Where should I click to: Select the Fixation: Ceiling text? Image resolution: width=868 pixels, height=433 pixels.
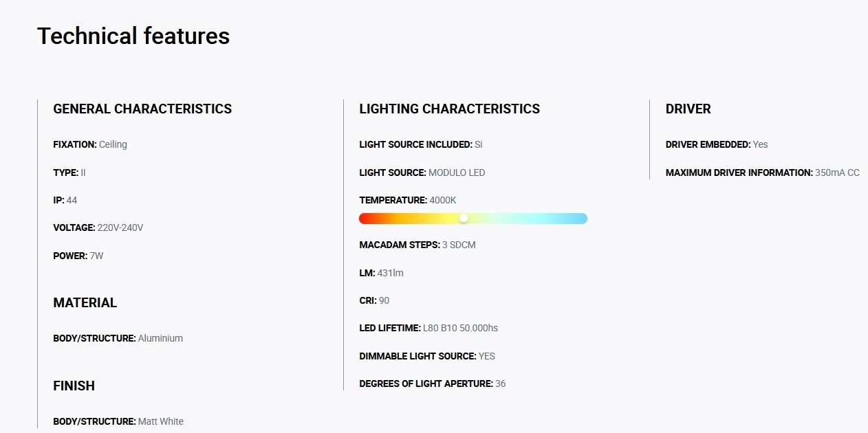click(x=90, y=144)
